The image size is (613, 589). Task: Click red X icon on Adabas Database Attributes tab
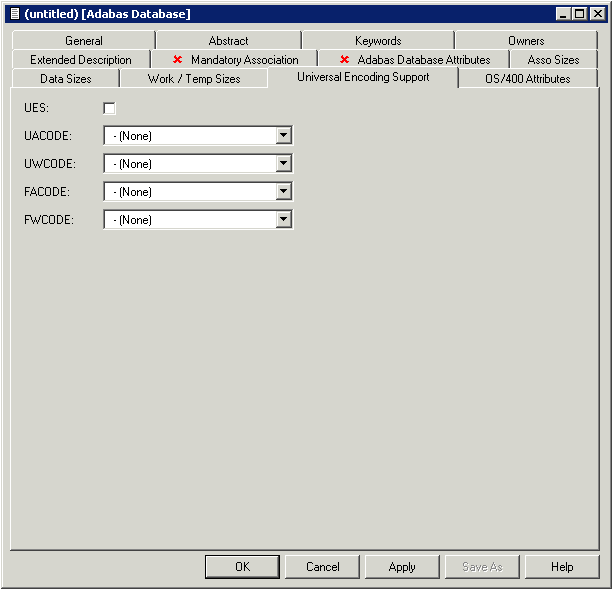(x=344, y=60)
